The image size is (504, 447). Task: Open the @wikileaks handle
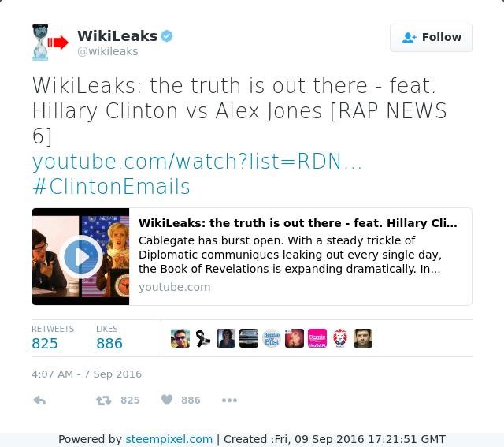(x=108, y=51)
